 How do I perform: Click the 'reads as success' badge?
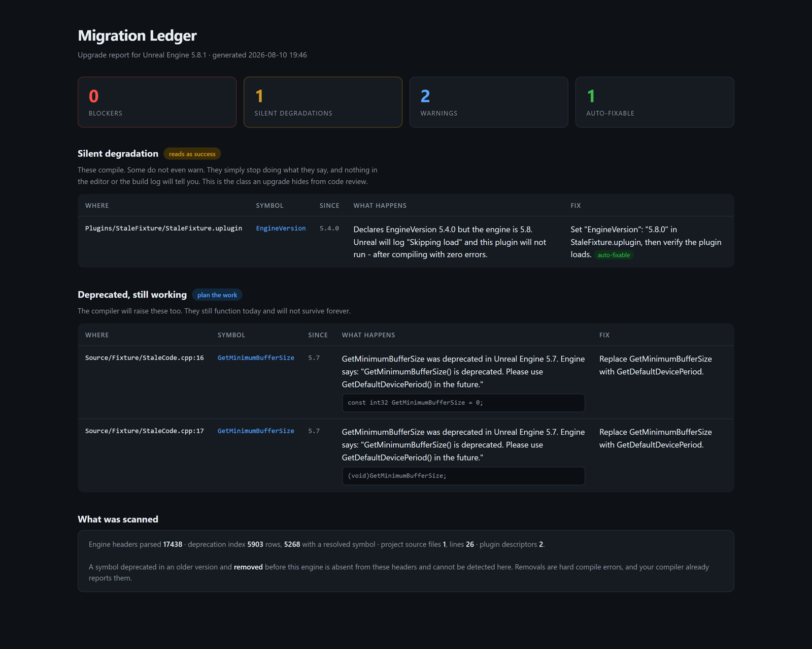[x=192, y=154]
